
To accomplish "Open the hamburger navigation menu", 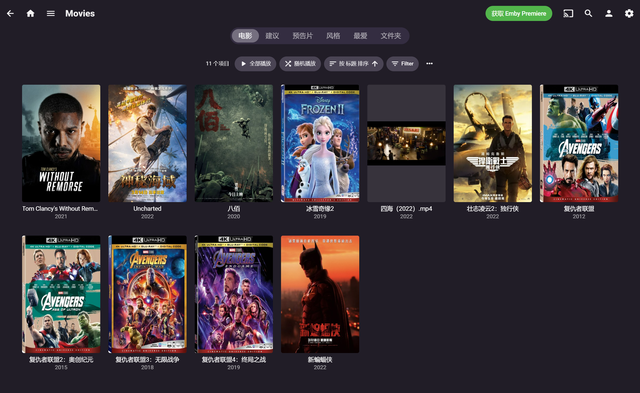I will click(x=51, y=13).
